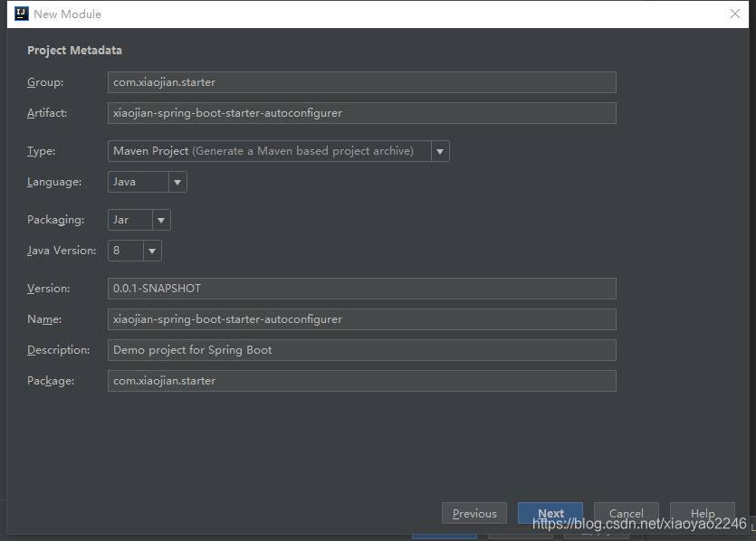This screenshot has height=541, width=756.
Task: Click the Project Metadata heading
Action: tap(75, 51)
